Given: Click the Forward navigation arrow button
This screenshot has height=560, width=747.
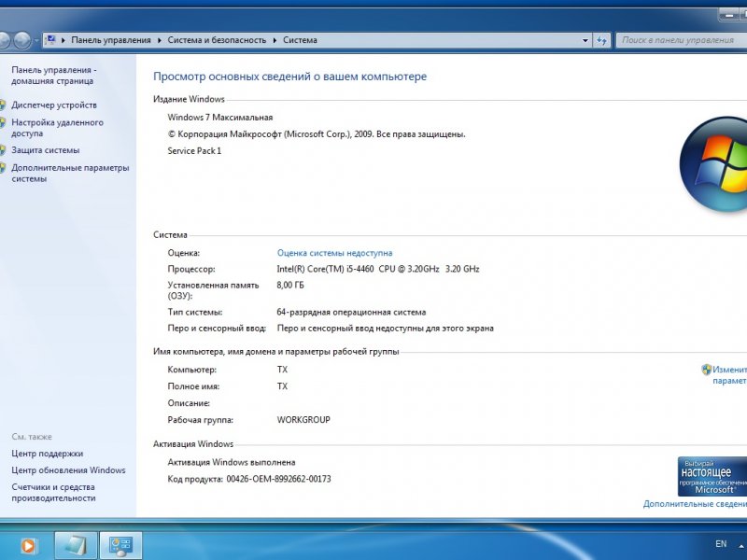Looking at the screenshot, I should point(21,40).
